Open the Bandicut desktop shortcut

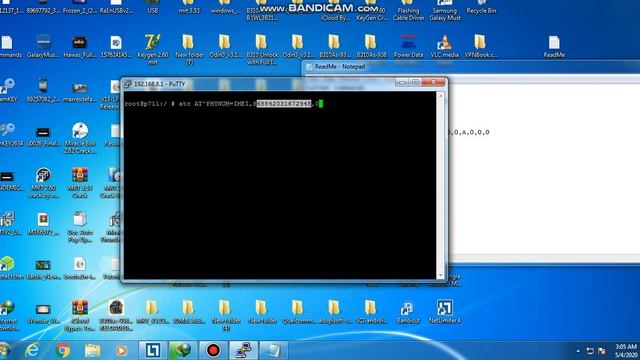coord(407,312)
